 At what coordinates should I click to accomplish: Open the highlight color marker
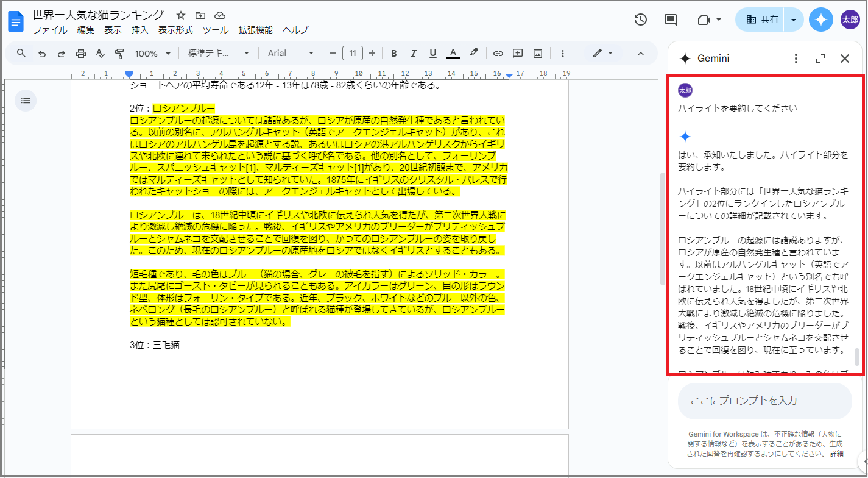coord(473,54)
